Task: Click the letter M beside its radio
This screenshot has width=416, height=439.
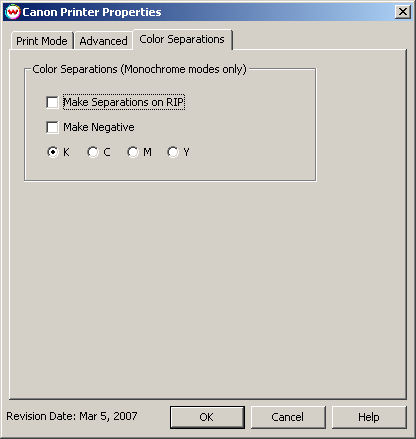Action: click(147, 152)
